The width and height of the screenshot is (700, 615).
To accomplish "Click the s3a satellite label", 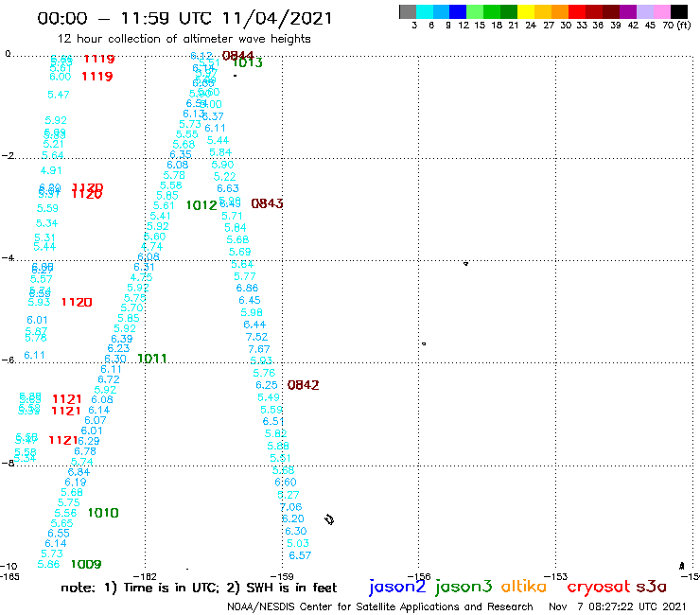I will coord(652,587).
